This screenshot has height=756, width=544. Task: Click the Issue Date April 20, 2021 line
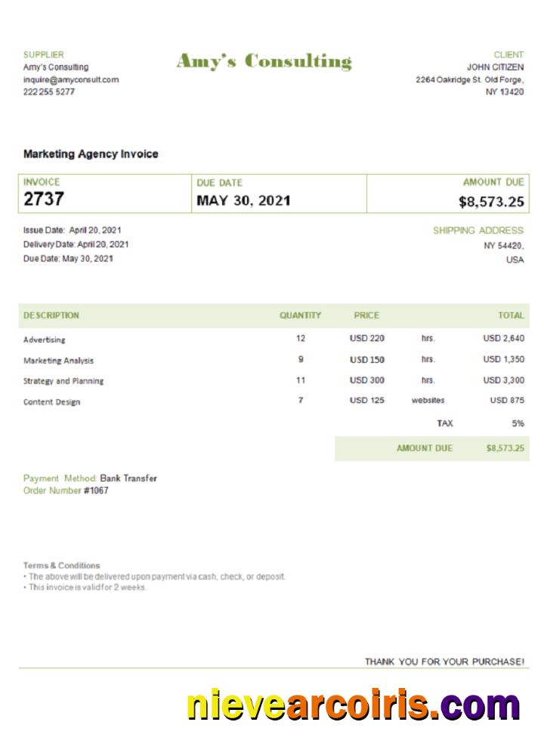73,230
